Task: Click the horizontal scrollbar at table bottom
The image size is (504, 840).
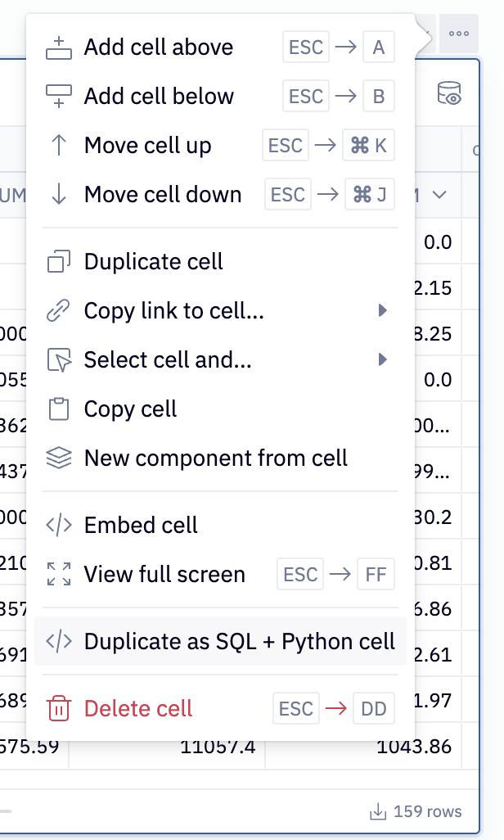Action: tap(7, 812)
